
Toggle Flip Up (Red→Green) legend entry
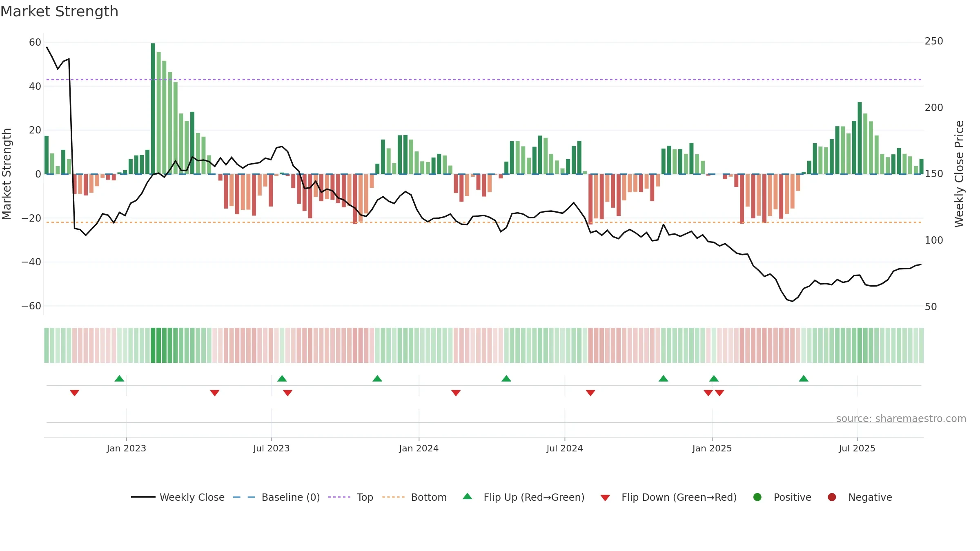[x=523, y=497]
